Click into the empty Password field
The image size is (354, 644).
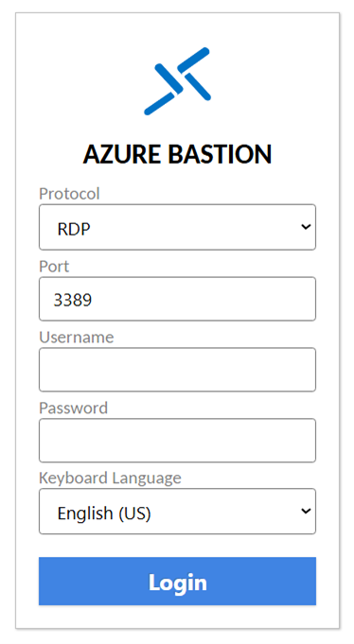coord(177,441)
